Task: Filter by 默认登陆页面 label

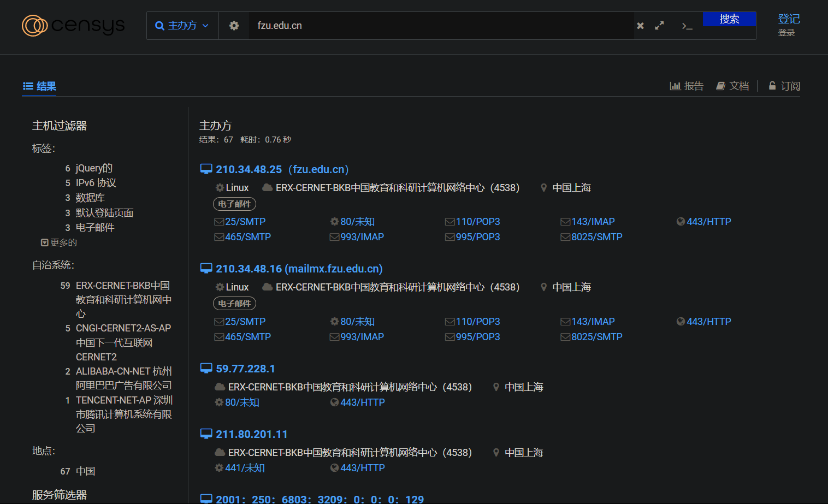Action: pyautogui.click(x=104, y=213)
